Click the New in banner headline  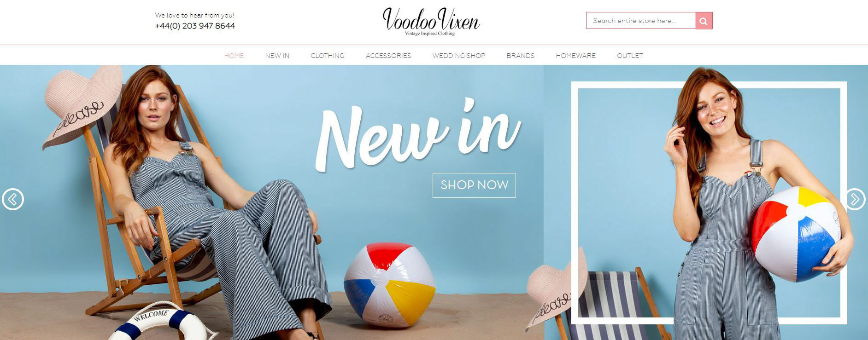tap(418, 134)
